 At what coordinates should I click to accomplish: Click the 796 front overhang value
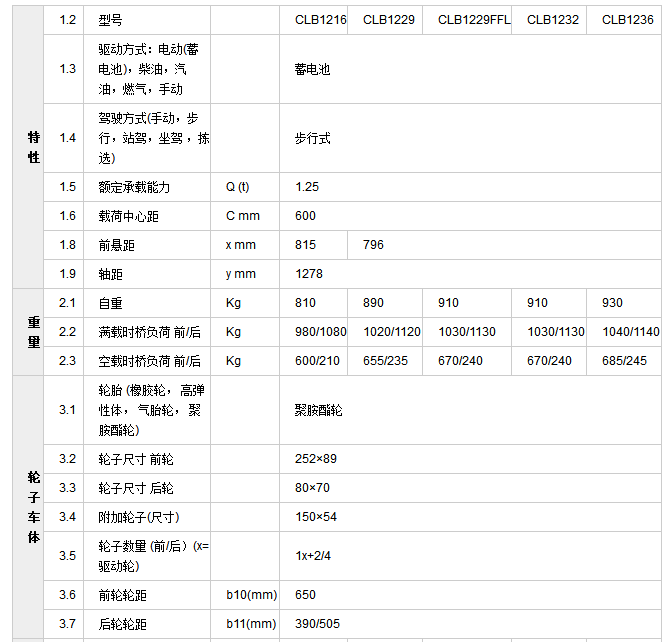click(373, 245)
